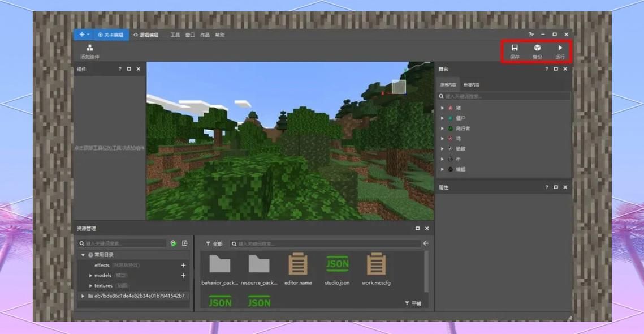Close the 组件 panel
This screenshot has width=644, height=334.
tap(139, 69)
